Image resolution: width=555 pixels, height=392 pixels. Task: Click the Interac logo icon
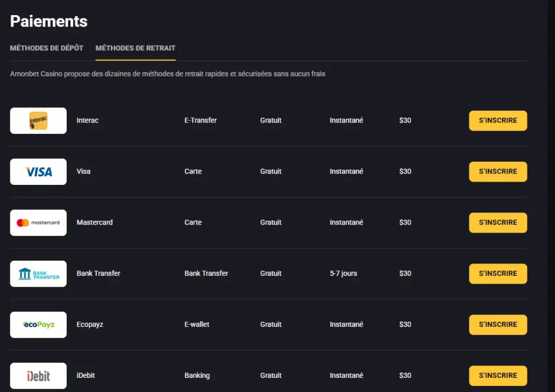[38, 121]
